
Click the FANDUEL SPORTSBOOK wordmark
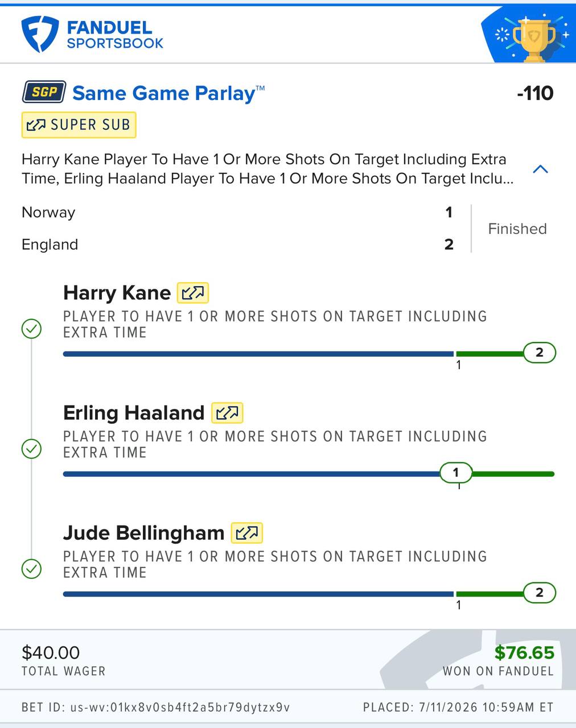tap(115, 35)
